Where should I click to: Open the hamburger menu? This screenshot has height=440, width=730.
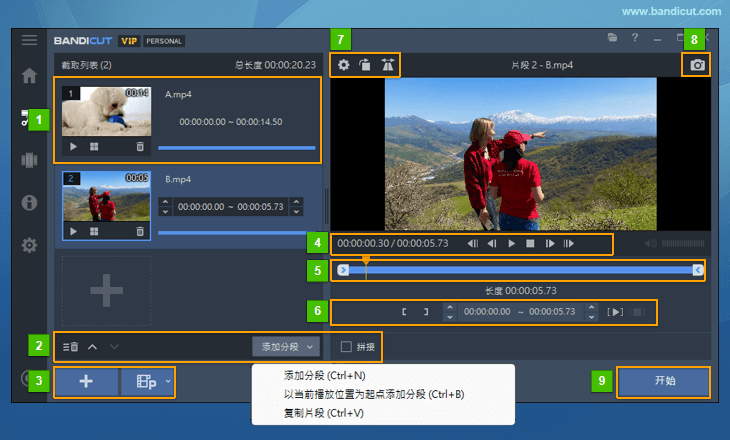click(29, 40)
